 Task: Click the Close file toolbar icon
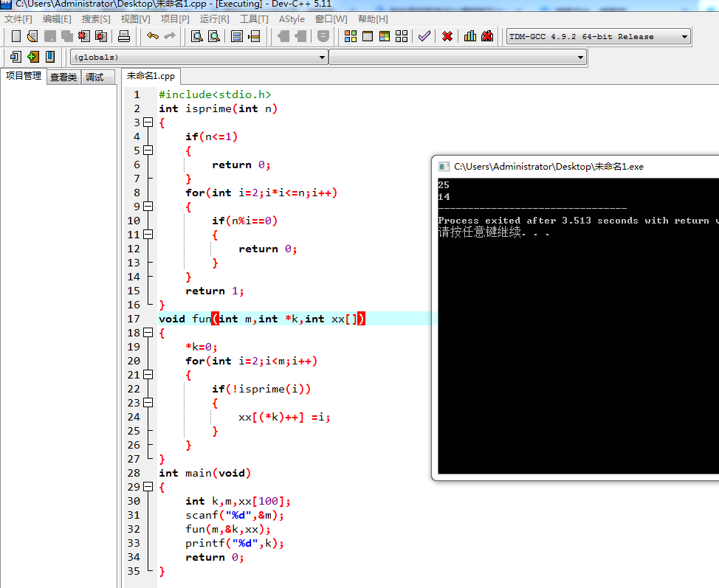tap(84, 36)
